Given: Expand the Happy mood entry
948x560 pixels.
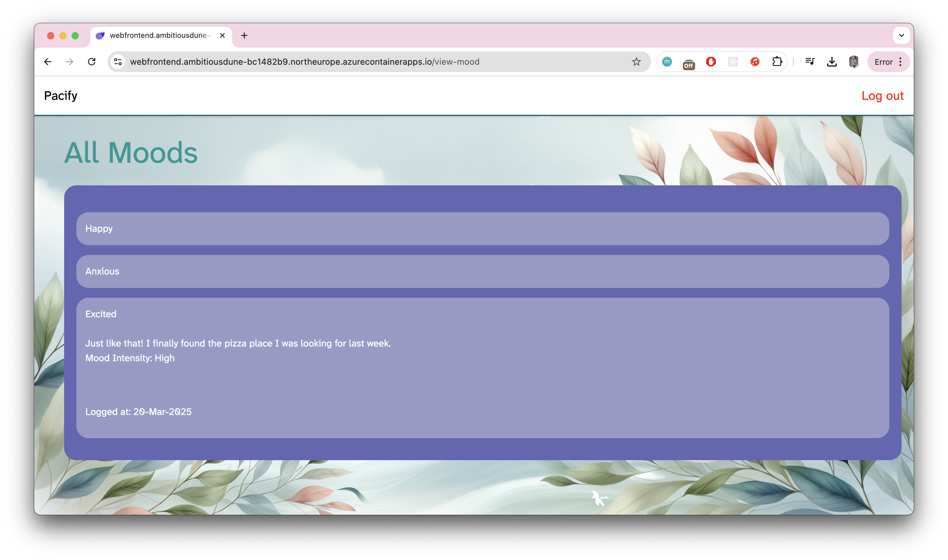Looking at the screenshot, I should click(99, 229).
